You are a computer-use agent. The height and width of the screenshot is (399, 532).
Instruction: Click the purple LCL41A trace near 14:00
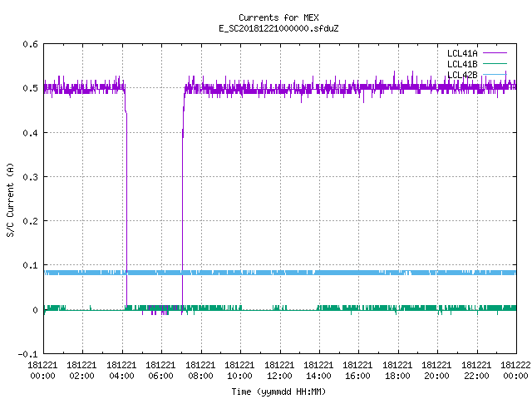319,89
